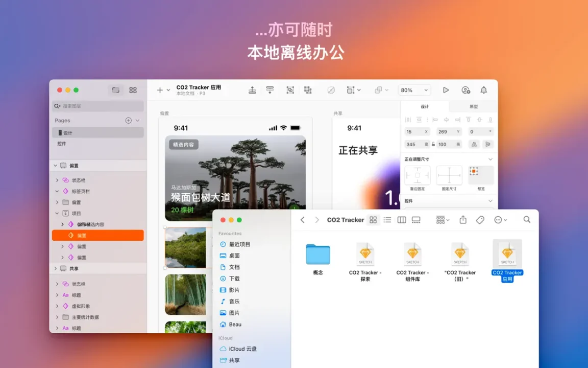Click the align left icon in the inspector
This screenshot has width=588, height=368.
coord(435,120)
